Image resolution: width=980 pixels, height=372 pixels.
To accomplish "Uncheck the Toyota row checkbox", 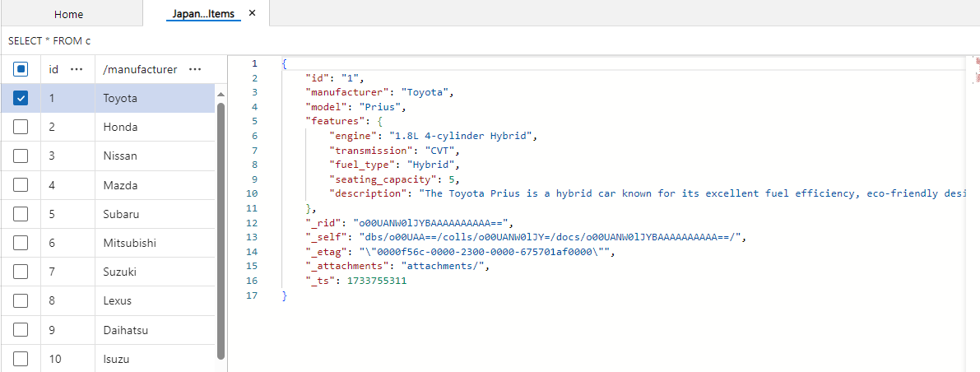I will (21, 98).
